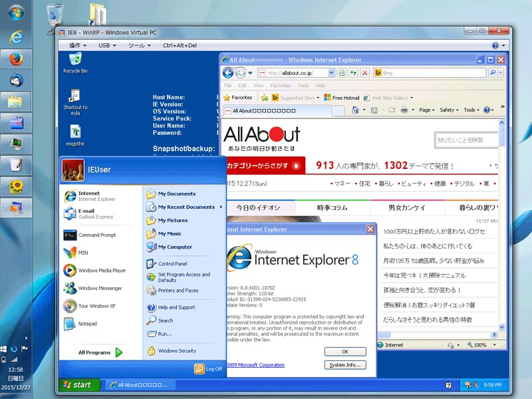
Task: Click OK in About Internet Explorer dialog
Action: [x=345, y=352]
